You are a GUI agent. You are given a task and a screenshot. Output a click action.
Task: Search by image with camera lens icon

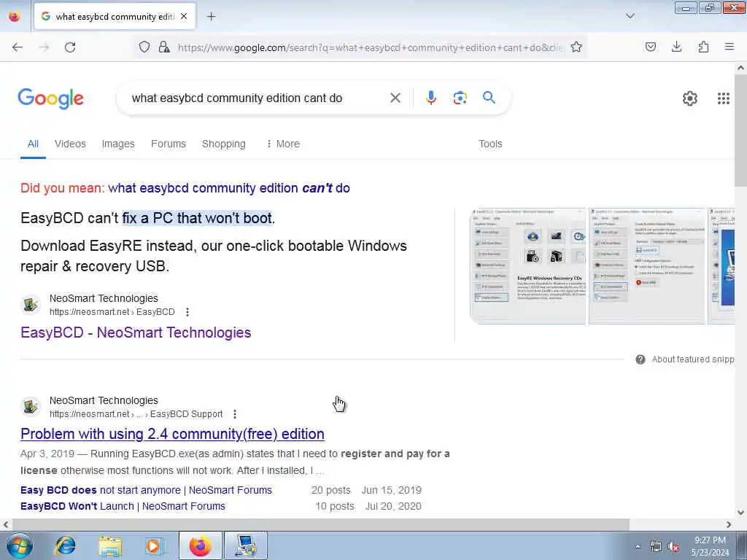tap(460, 98)
